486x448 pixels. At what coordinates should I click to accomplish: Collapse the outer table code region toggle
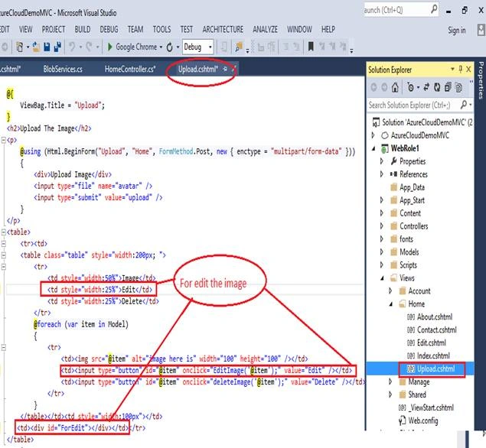click(x=3, y=232)
